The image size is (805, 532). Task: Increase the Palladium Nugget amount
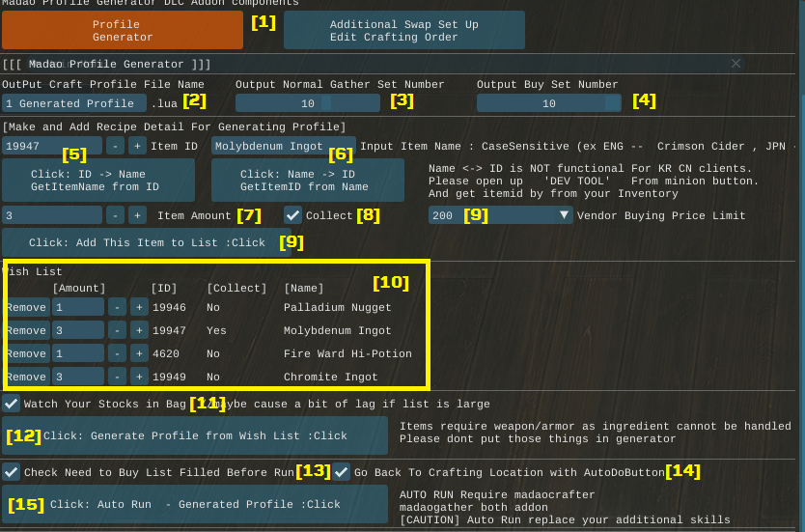click(139, 307)
